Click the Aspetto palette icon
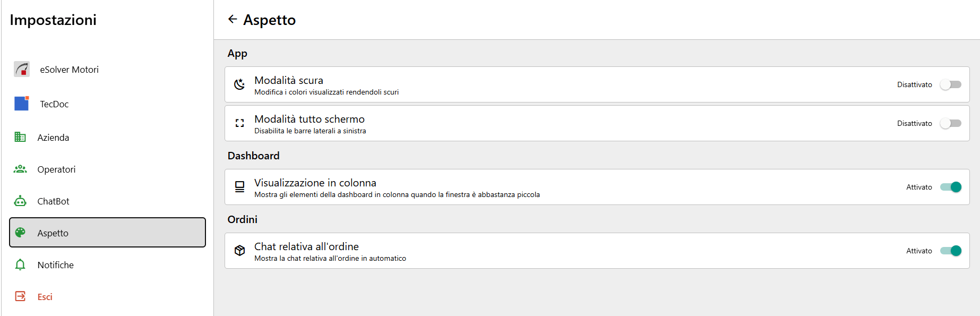Image resolution: width=980 pixels, height=316 pixels. click(x=20, y=233)
